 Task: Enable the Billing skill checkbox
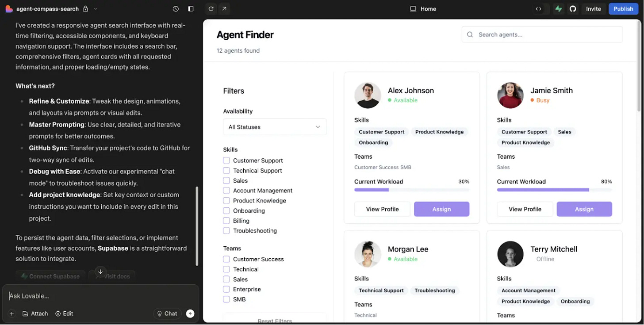[x=226, y=221]
